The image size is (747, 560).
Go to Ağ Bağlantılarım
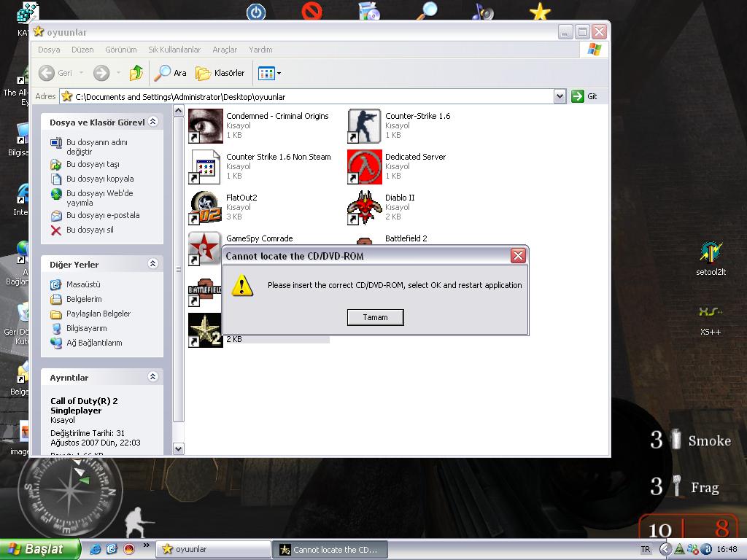point(94,343)
